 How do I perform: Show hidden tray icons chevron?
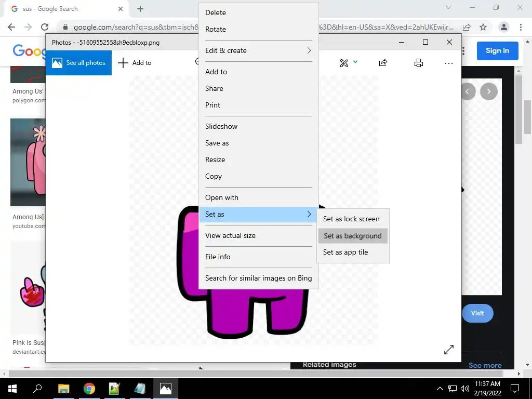click(440, 389)
